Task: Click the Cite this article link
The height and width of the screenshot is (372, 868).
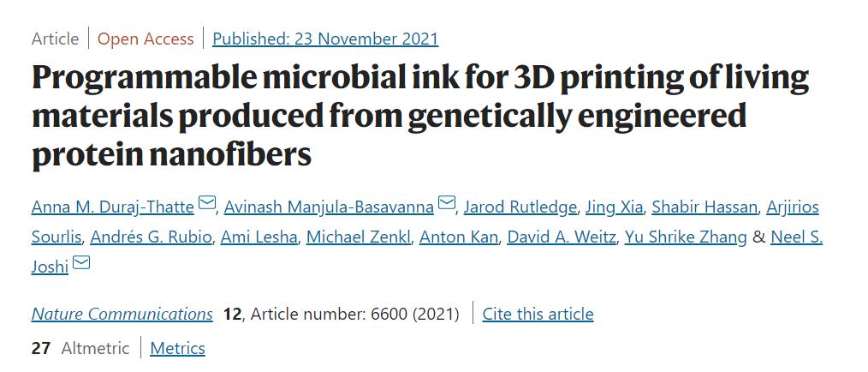Action: (x=538, y=315)
